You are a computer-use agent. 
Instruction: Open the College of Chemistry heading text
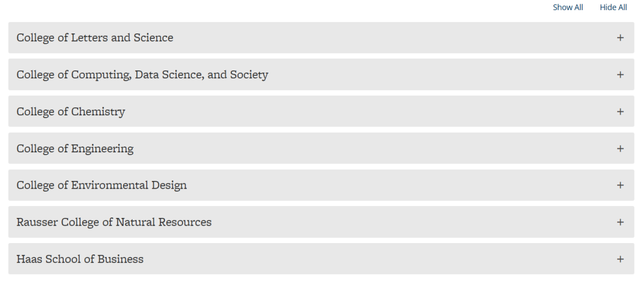point(70,112)
